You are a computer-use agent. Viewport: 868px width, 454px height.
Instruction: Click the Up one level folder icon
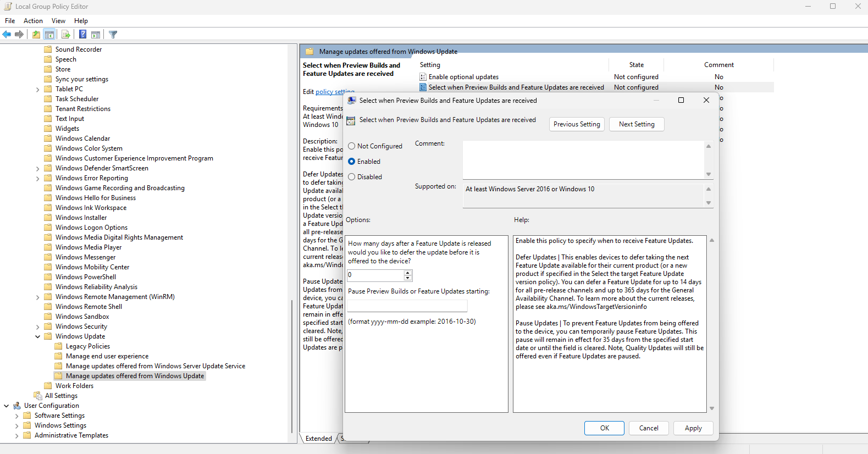point(36,35)
